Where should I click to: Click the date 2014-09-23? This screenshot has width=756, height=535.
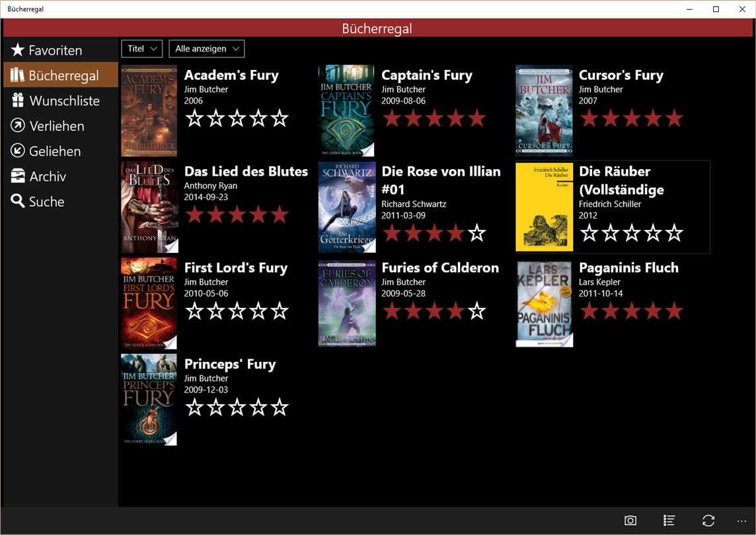click(206, 197)
